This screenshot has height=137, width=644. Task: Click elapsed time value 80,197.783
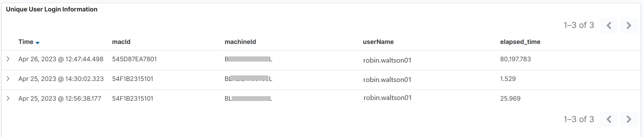tap(515, 59)
